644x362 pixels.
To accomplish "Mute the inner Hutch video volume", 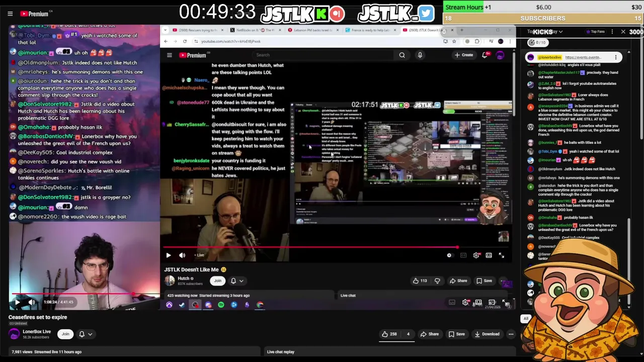I will pos(182,255).
